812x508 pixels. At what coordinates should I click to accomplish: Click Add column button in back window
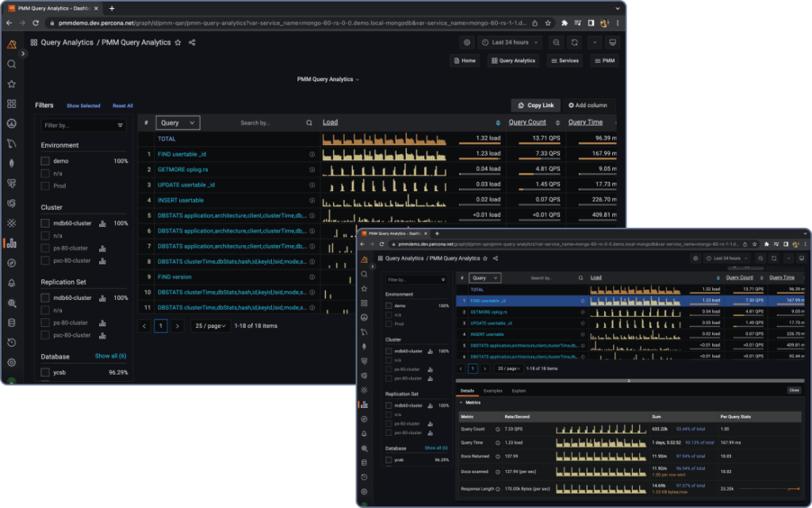tap(588, 106)
